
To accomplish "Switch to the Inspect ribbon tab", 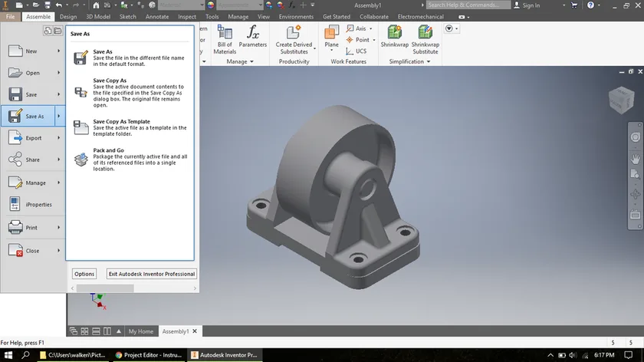I will 187,17.
